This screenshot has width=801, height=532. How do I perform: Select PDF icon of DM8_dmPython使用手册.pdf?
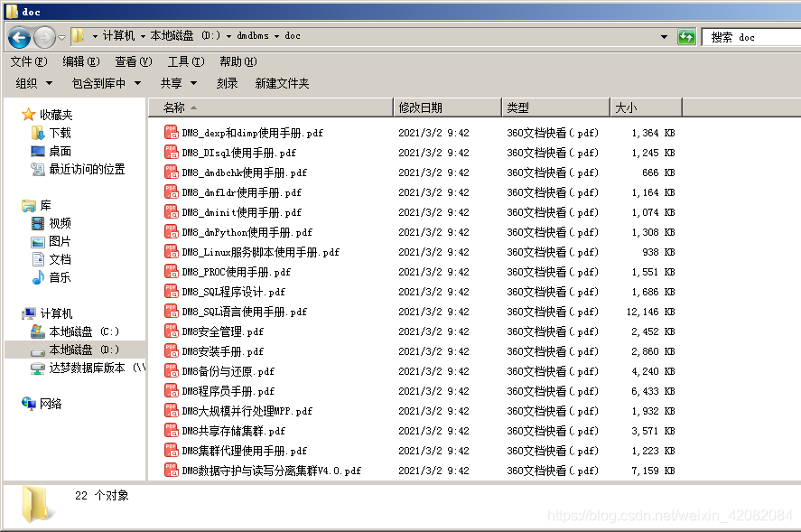point(172,232)
